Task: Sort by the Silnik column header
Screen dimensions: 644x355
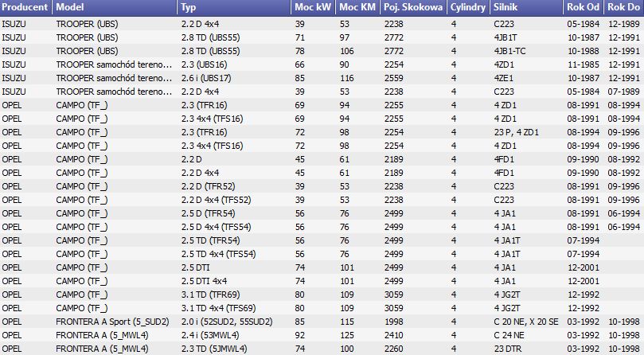Action: 526,7
